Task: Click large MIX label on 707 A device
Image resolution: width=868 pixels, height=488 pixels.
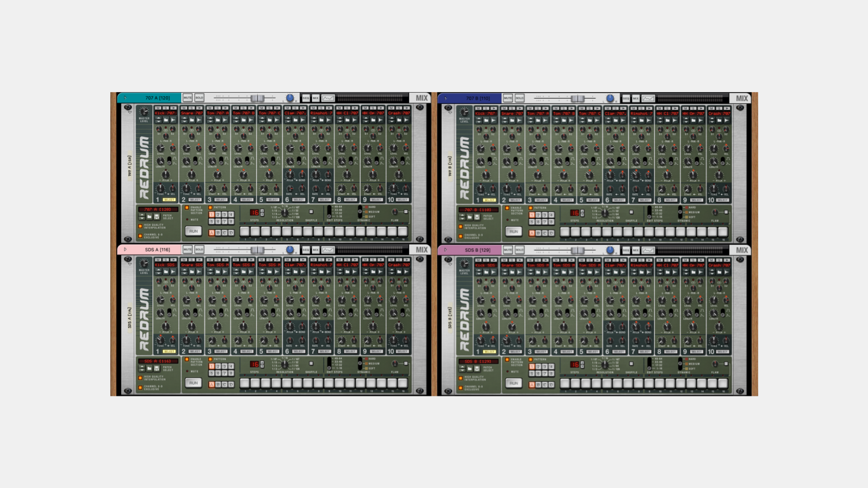Action: [x=422, y=98]
